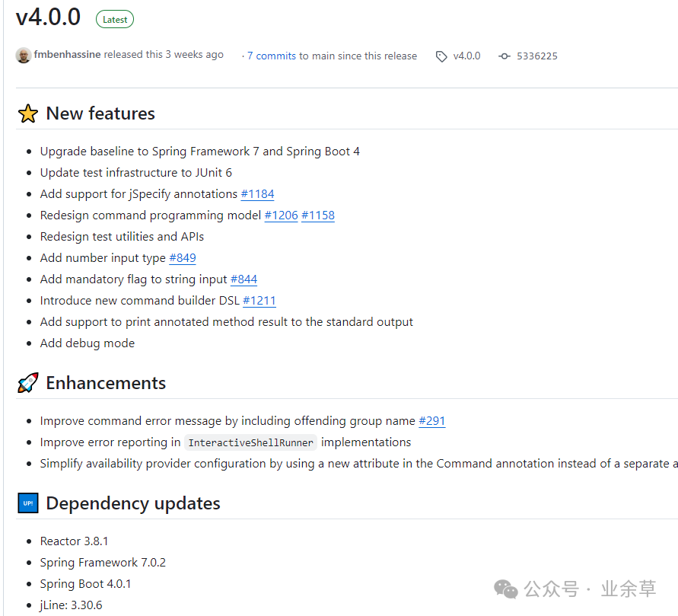The height and width of the screenshot is (616, 678).
Task: Open the v4.0.0 tag link
Action: click(x=466, y=56)
